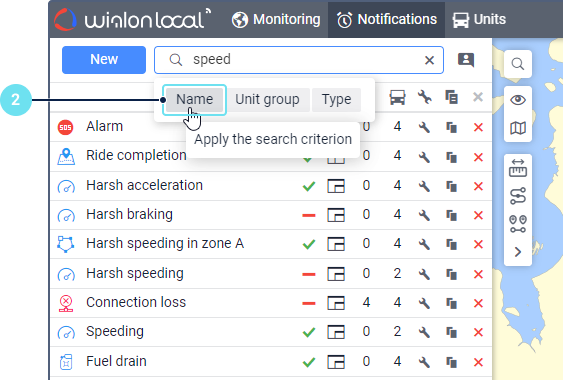
Task: Open the routing tool icon on the map
Action: (x=518, y=196)
